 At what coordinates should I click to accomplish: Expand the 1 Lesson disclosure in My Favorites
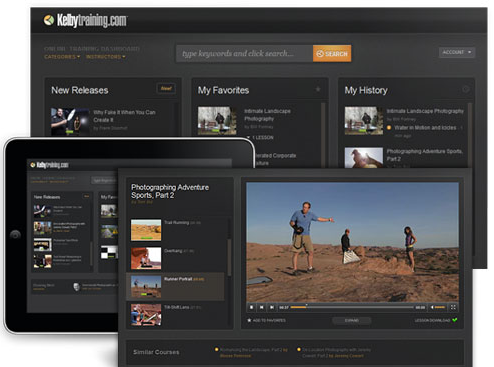click(260, 137)
